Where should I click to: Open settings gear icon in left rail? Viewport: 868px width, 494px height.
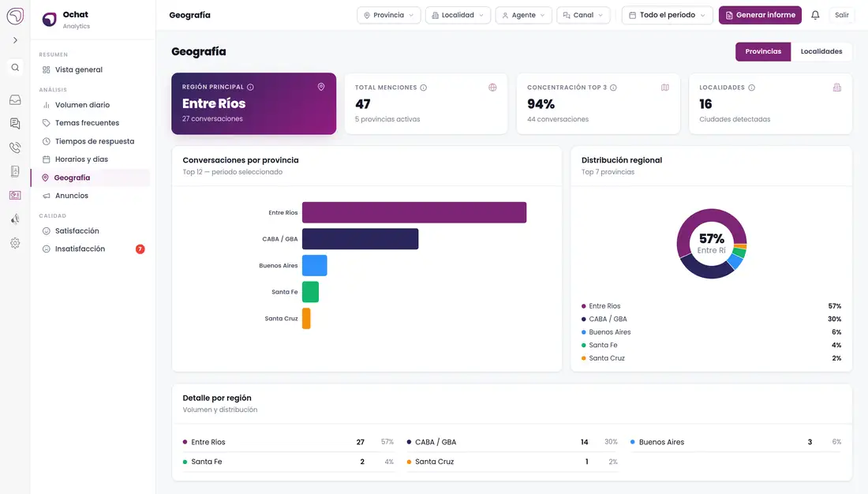pyautogui.click(x=16, y=242)
